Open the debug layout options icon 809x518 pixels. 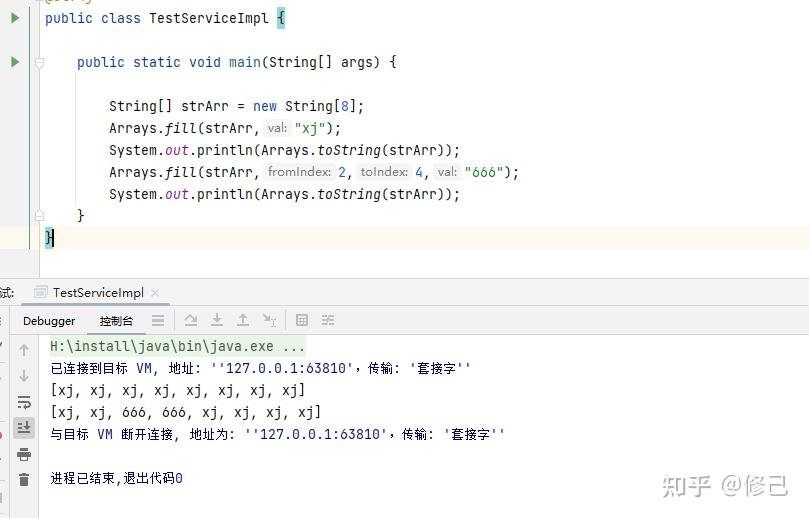158,321
